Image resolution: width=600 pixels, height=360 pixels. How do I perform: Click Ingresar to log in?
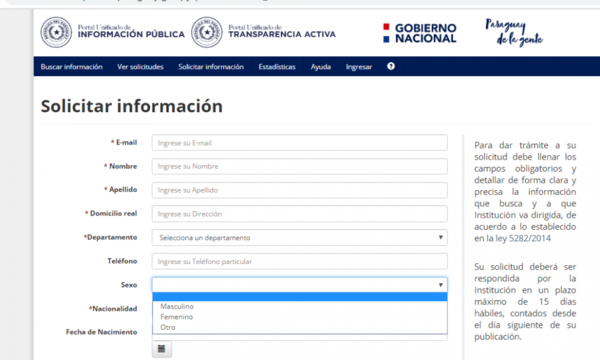359,67
